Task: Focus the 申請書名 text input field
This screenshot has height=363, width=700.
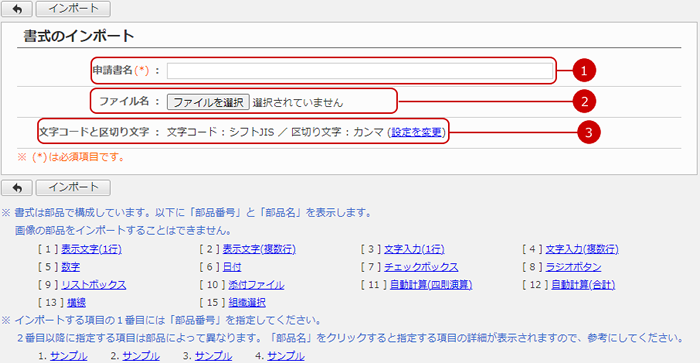Action: coord(360,71)
